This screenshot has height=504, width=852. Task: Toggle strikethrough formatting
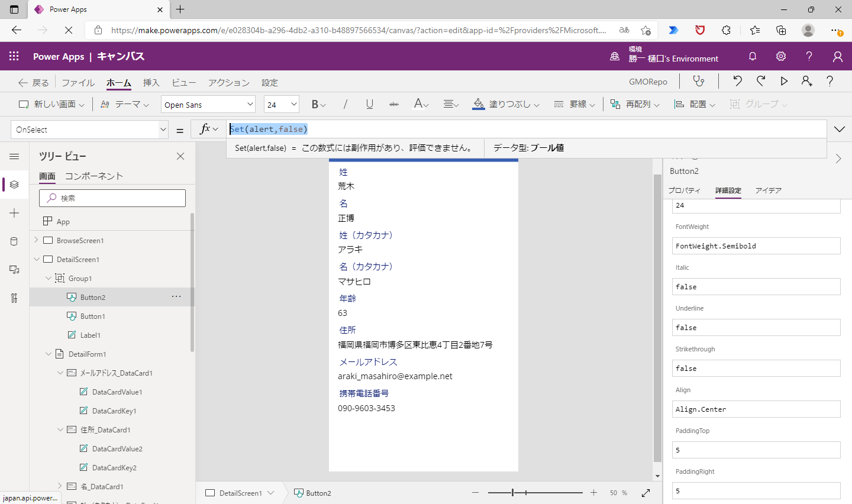click(x=394, y=104)
